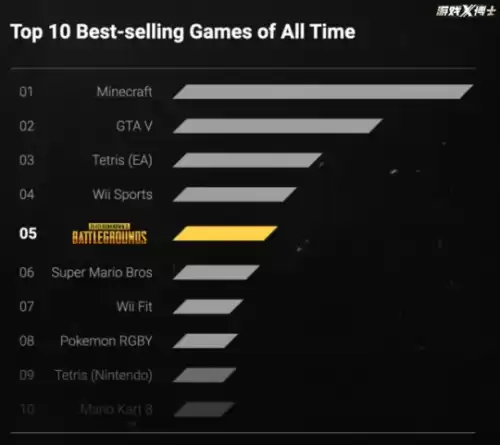Screen dimensions: 500x445
Task: Click the Tetris (EA) bar
Action: 247,160
